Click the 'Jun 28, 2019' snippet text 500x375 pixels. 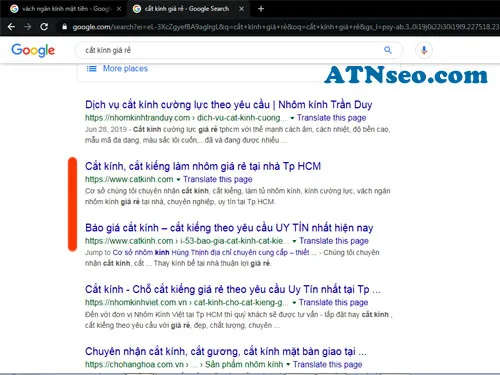[x=106, y=129]
